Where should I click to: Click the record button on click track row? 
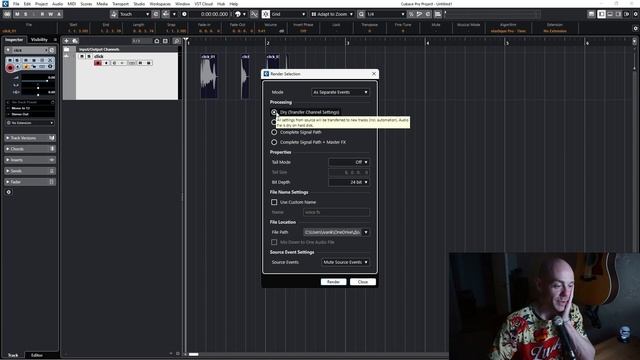(x=98, y=63)
